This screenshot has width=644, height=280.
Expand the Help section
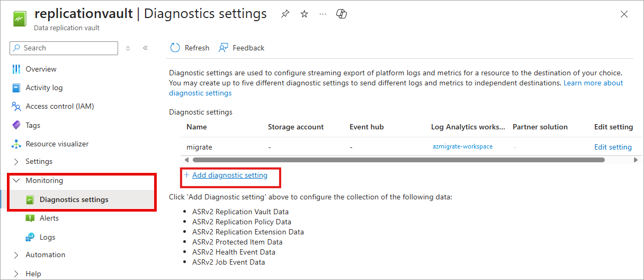coord(33,274)
